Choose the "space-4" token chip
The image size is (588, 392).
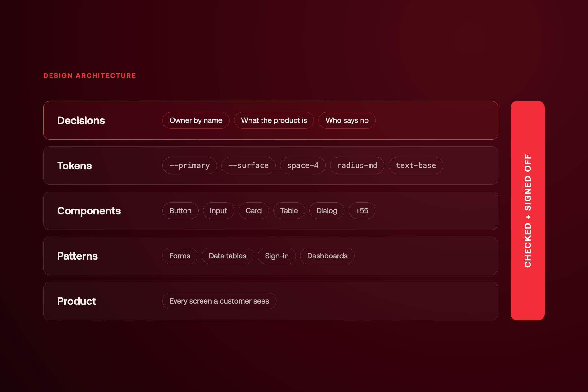click(303, 166)
